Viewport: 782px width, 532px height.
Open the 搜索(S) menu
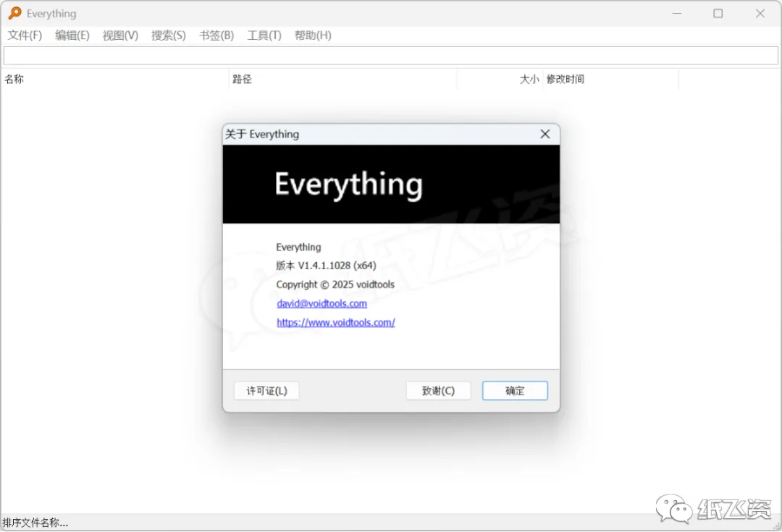pos(169,35)
